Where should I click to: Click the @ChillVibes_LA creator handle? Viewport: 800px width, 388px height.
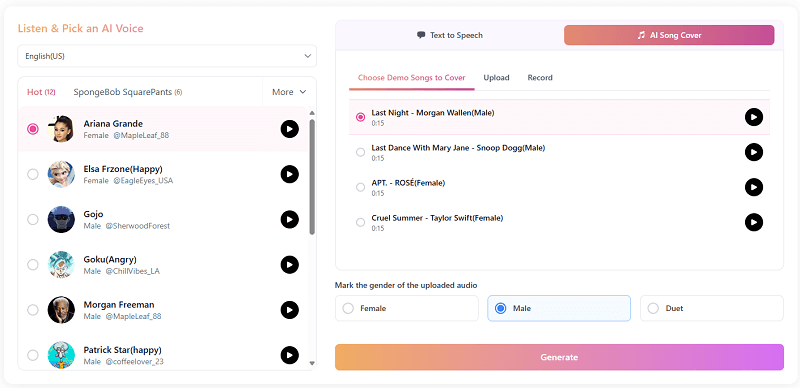pos(133,271)
